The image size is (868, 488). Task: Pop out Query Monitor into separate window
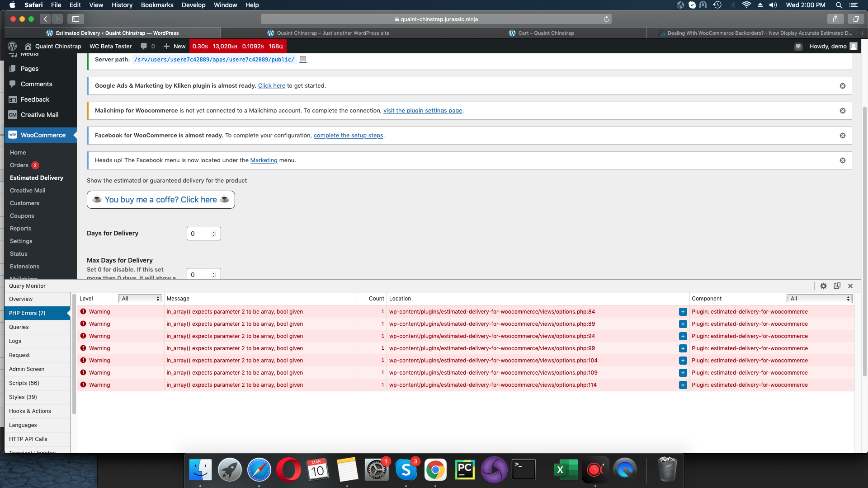[837, 286]
